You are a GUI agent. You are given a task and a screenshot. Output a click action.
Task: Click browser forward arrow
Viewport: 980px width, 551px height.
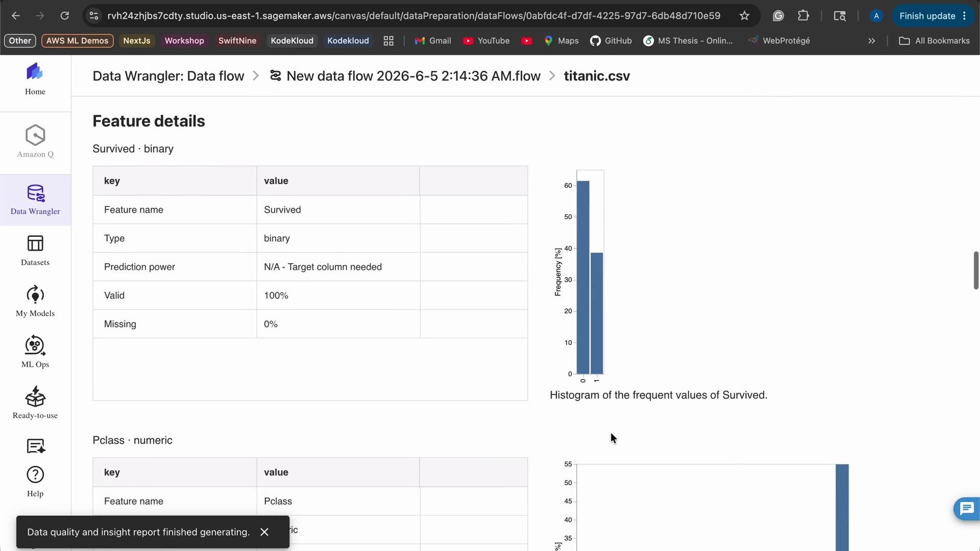pos(40,16)
